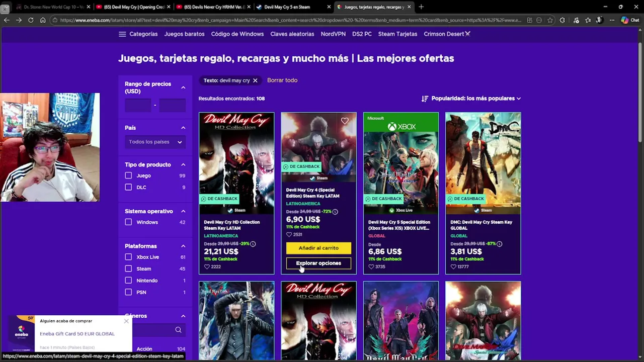
Task: Collapse the Géneros section
Action: [x=183, y=316]
